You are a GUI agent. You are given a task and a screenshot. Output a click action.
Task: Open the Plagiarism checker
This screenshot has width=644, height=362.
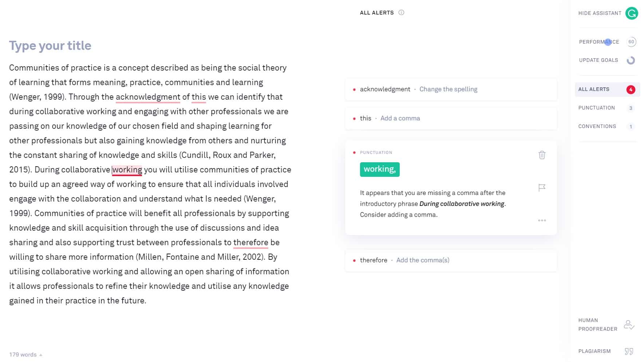[x=628, y=351]
